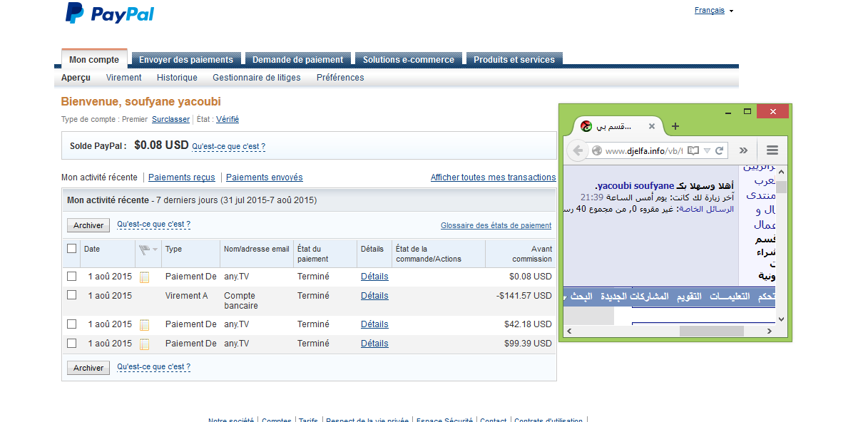Open the Historique submenu item
868x422 pixels.
click(177, 78)
